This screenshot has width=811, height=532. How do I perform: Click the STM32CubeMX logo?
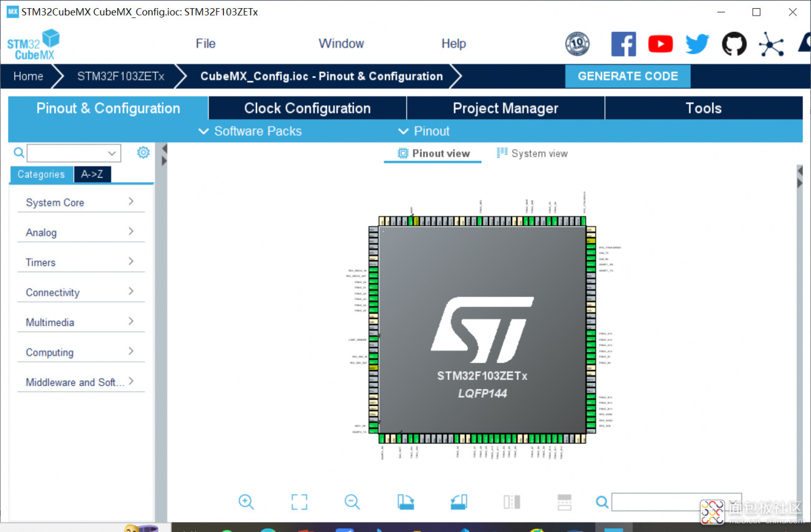coord(34,44)
